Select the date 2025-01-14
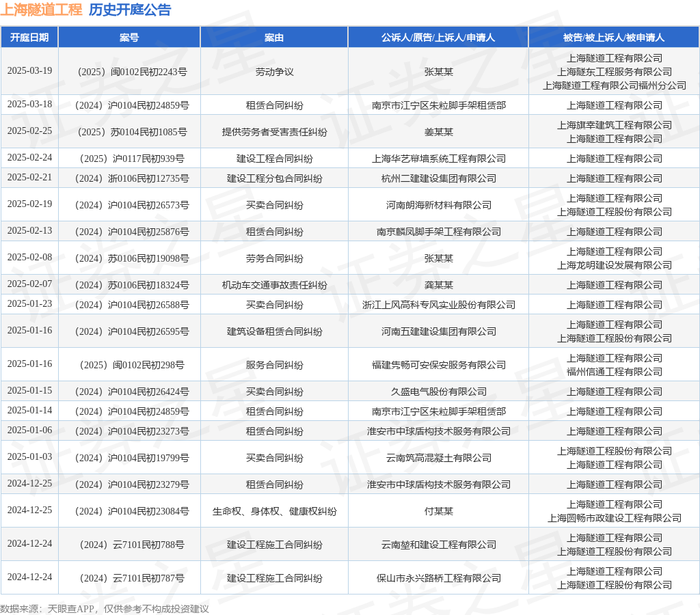The width and height of the screenshot is (700, 615). (x=29, y=410)
